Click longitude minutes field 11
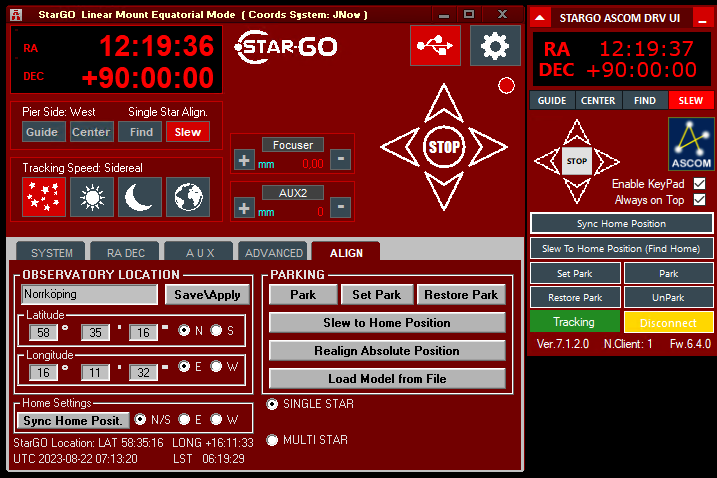 click(95, 372)
